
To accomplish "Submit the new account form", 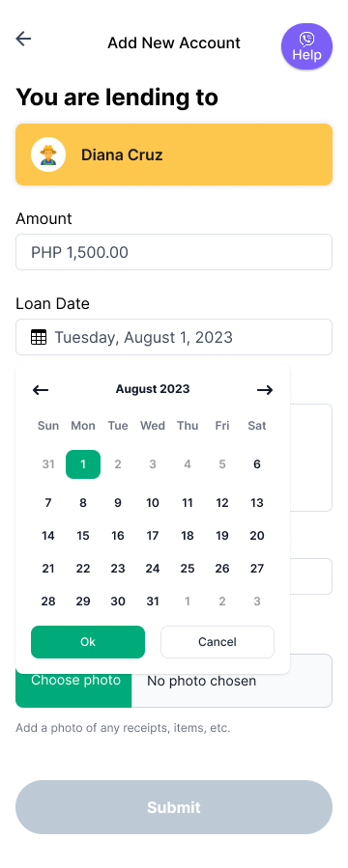I will click(x=174, y=807).
